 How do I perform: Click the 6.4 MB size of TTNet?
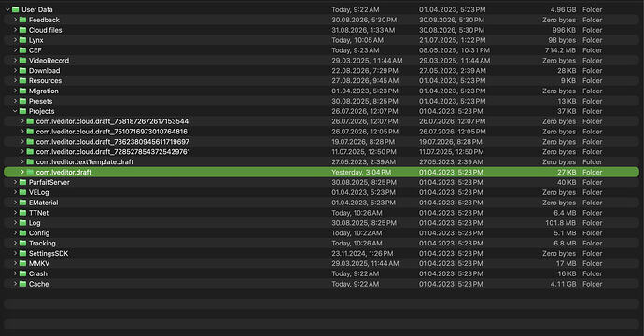[565, 213]
